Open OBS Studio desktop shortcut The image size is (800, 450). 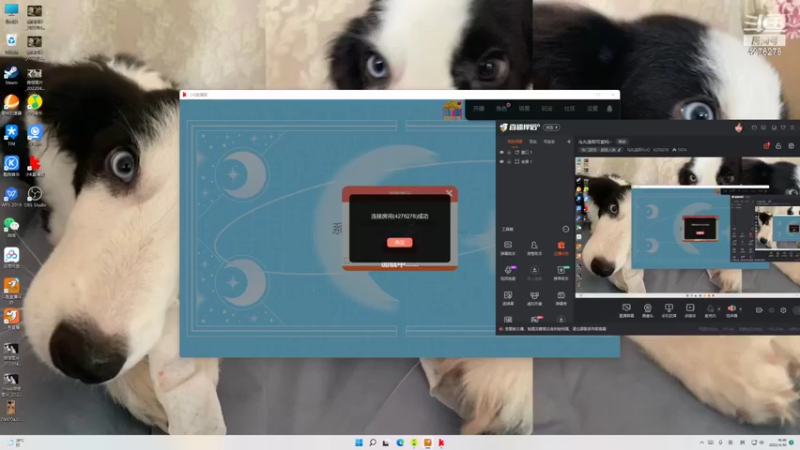(x=35, y=197)
